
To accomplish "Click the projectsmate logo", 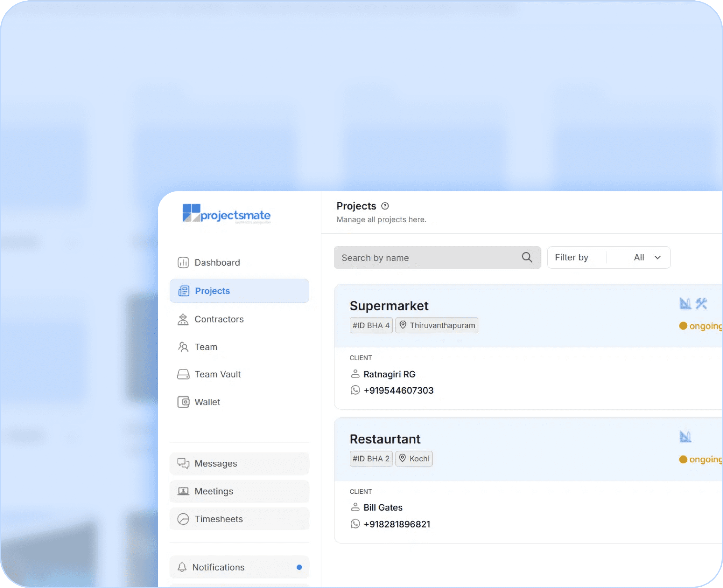I will (x=227, y=214).
